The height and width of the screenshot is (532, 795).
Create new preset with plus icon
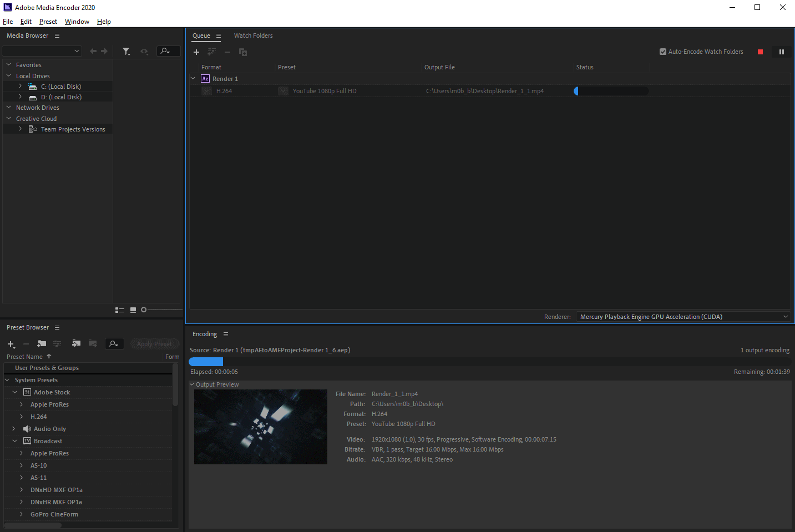[x=11, y=344]
